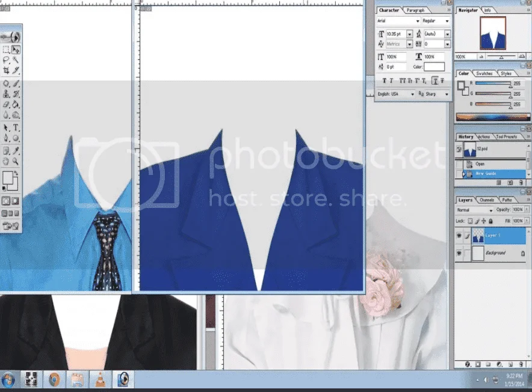Select the Healing Brush tool
The height and width of the screenshot is (392, 532).
pos(6,84)
